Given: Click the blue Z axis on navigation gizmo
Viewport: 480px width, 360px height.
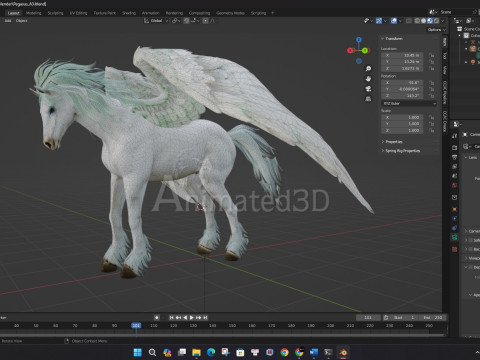Looking at the screenshot, I should [359, 40].
